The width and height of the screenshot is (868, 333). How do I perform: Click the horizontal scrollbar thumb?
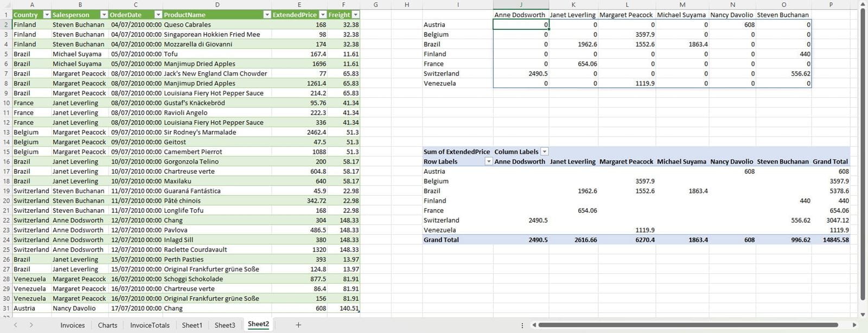click(688, 325)
